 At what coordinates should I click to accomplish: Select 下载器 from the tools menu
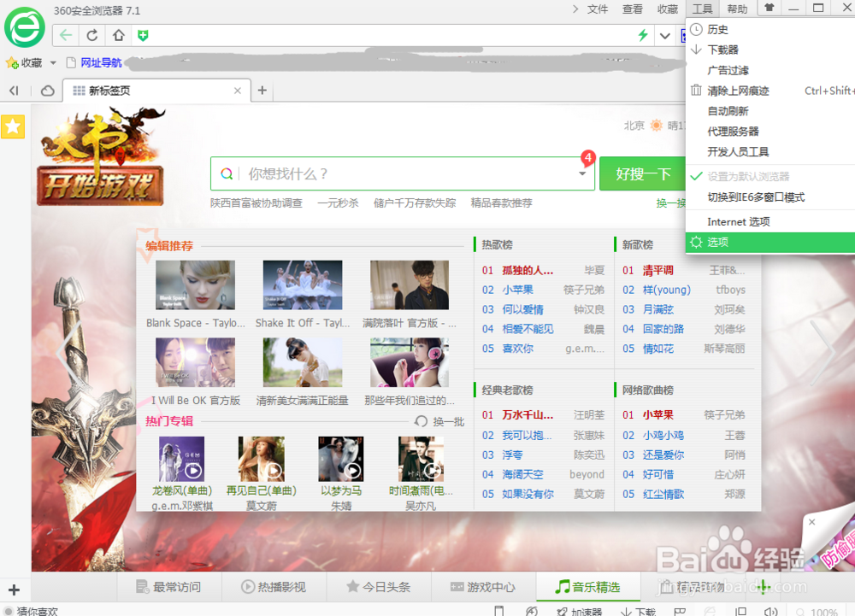(770, 50)
